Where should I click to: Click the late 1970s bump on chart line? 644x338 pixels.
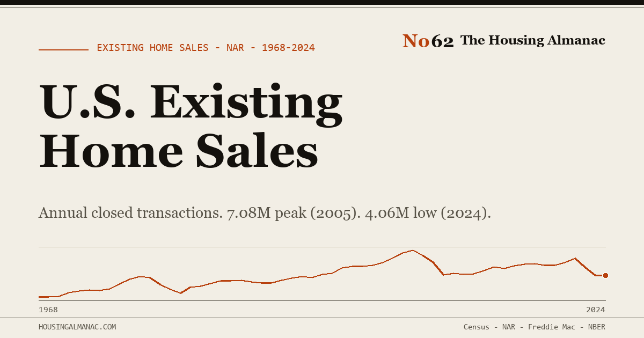coord(141,277)
